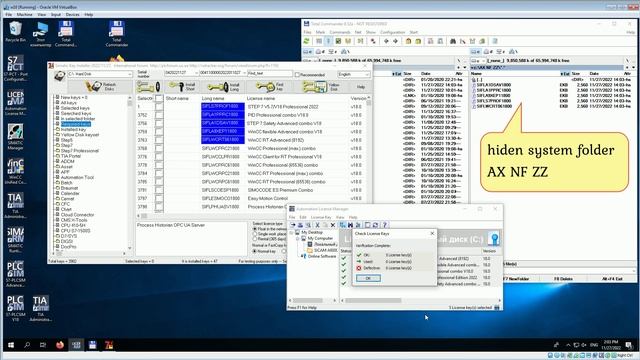Open the Recycle Bin desktop icon
Screen dimensions: 640x360
click(16, 32)
